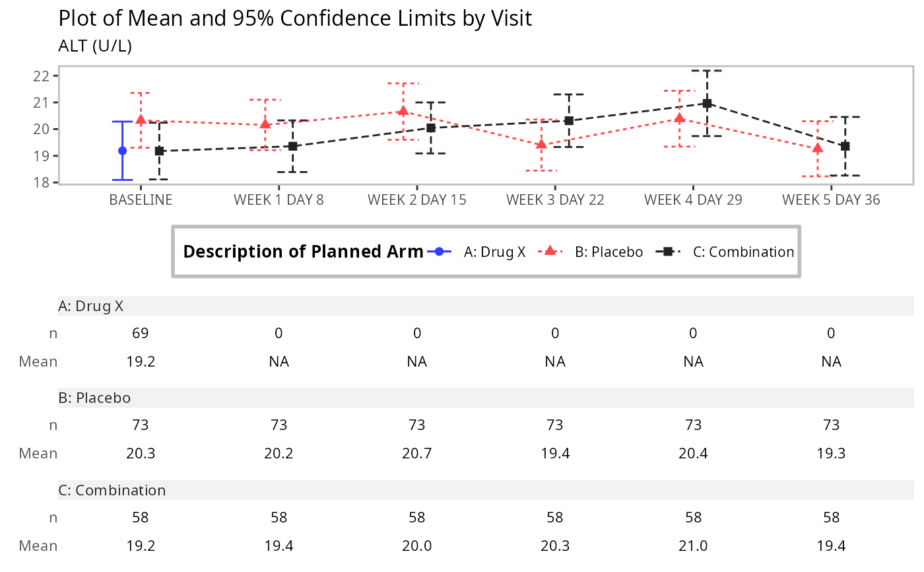
Task: Click the 'WEEK 2 DAY 15' x-axis label
Action: pyautogui.click(x=416, y=199)
